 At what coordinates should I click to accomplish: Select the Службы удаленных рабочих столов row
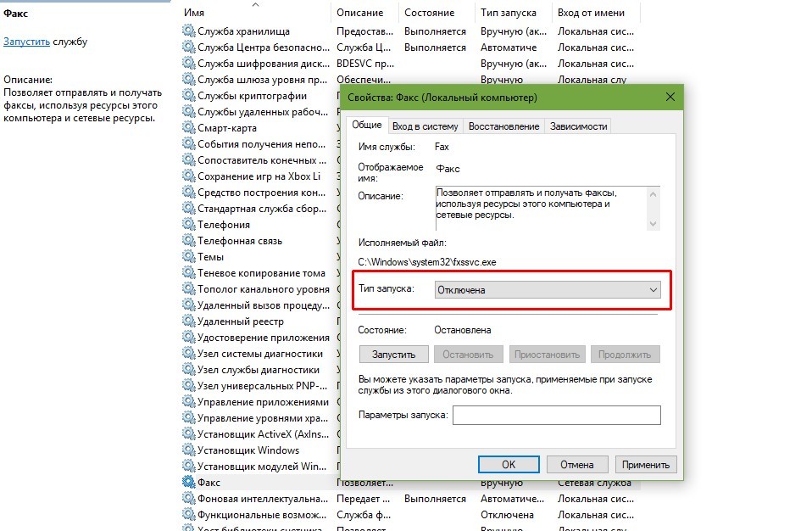coord(263,111)
